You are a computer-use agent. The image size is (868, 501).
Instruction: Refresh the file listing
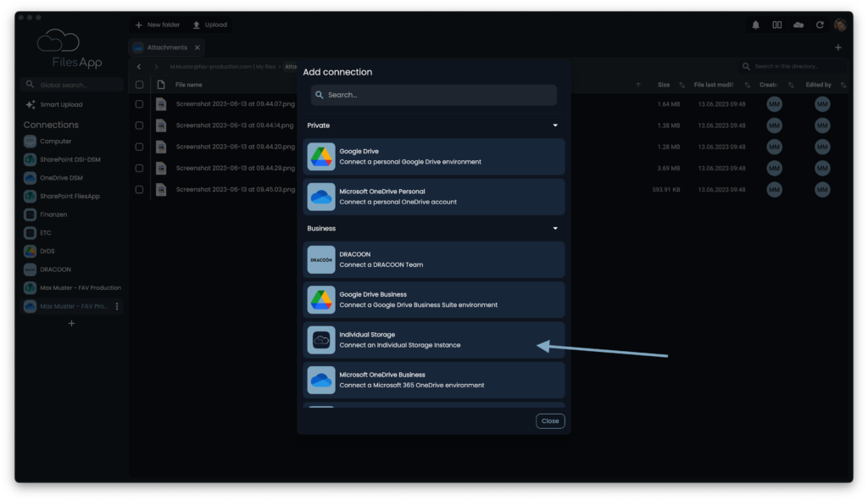pyautogui.click(x=820, y=25)
